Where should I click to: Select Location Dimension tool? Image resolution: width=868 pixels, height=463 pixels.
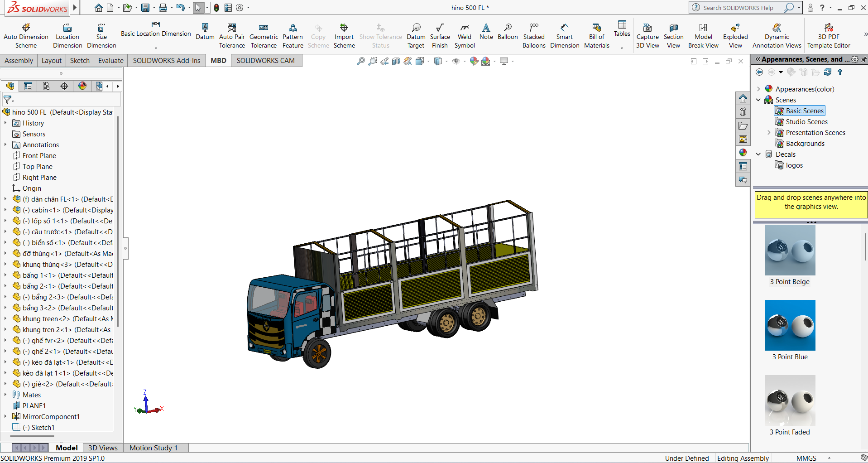pyautogui.click(x=67, y=35)
